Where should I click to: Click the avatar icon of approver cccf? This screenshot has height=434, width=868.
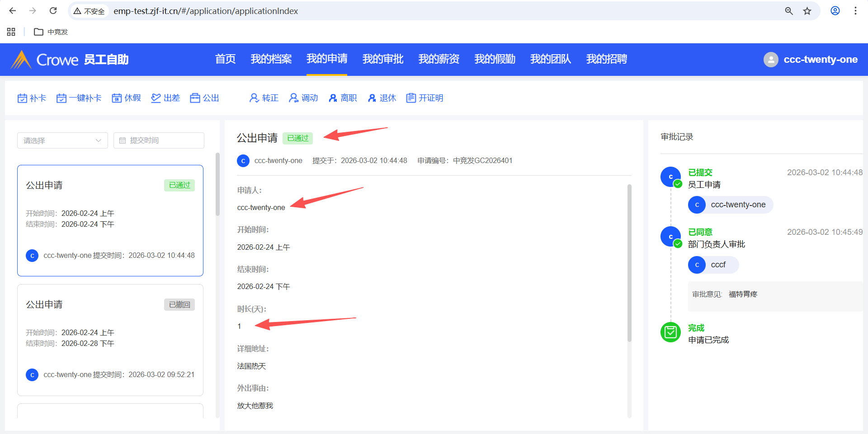(x=697, y=265)
